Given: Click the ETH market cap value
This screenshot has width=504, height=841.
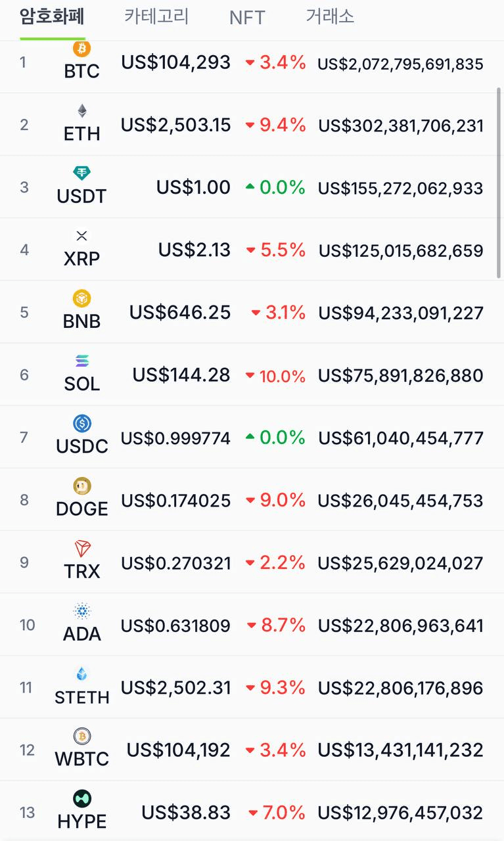Looking at the screenshot, I should (401, 125).
